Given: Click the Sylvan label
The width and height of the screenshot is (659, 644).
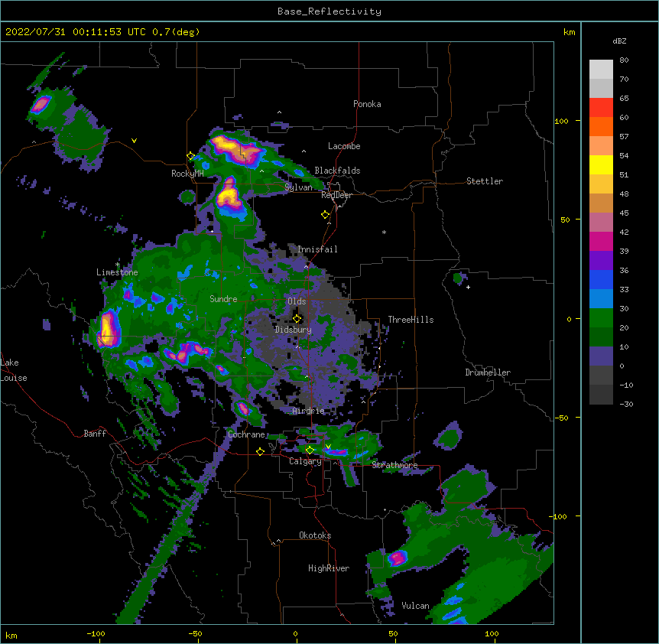Looking at the screenshot, I should pyautogui.click(x=298, y=187).
